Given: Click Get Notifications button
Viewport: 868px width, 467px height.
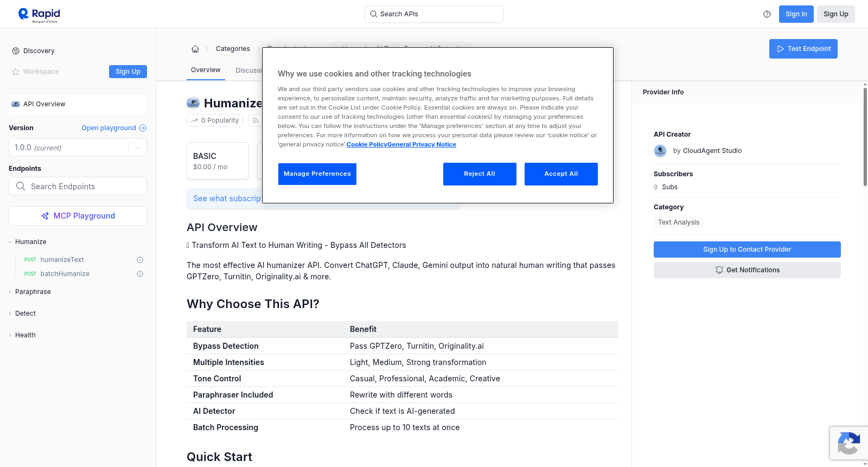Looking at the screenshot, I should click(x=747, y=270).
